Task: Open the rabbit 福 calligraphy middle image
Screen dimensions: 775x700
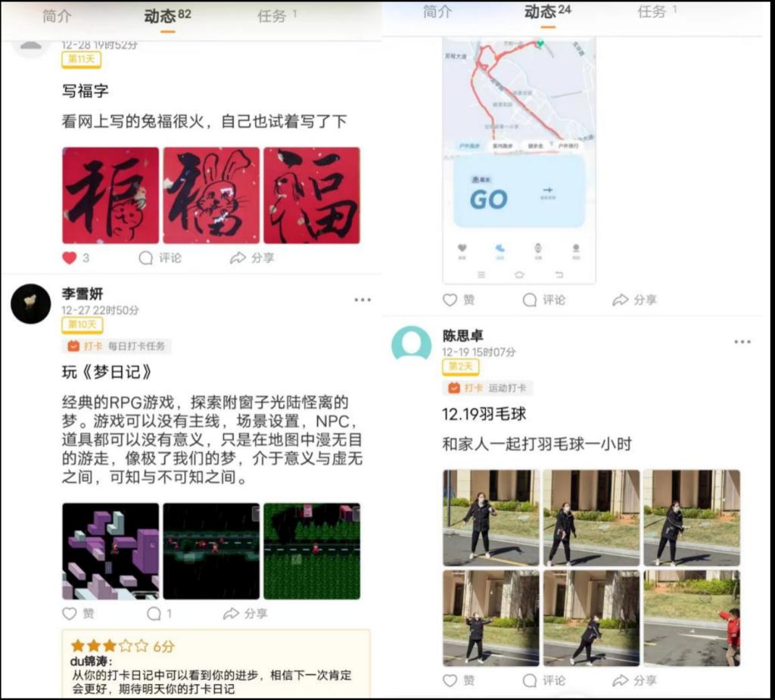Action: (211, 195)
